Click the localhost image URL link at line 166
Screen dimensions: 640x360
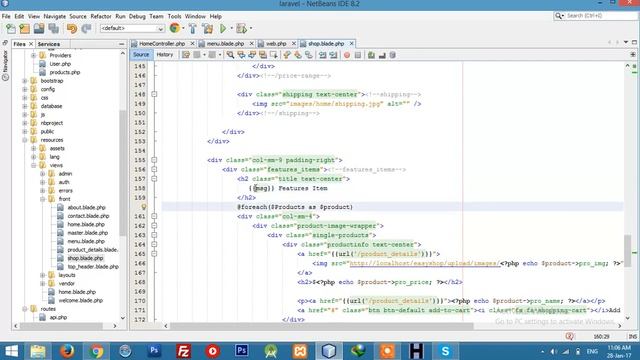click(x=424, y=263)
